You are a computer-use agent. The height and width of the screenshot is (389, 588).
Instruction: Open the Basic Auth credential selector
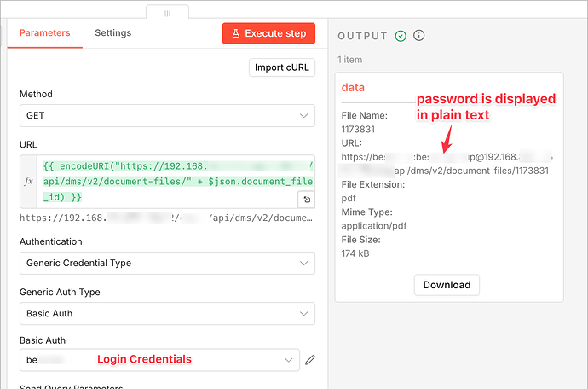159,360
